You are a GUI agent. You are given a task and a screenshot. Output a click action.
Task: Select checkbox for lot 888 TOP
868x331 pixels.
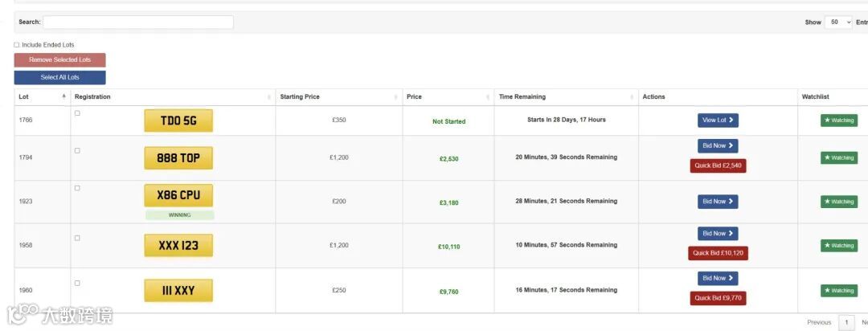(x=77, y=151)
